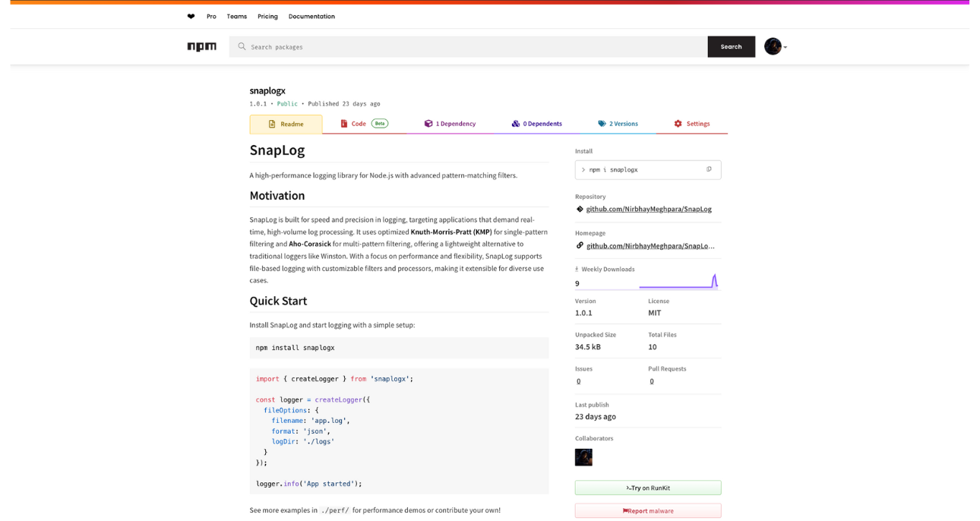
Task: Click the npm logo
Action: [x=201, y=46]
